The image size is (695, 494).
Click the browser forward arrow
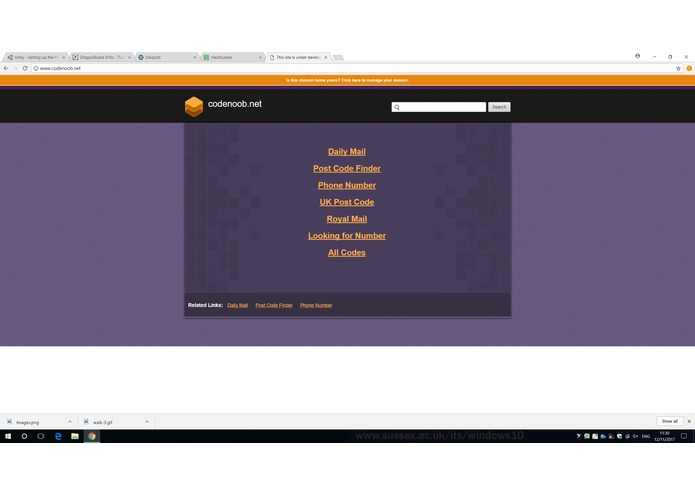point(16,68)
